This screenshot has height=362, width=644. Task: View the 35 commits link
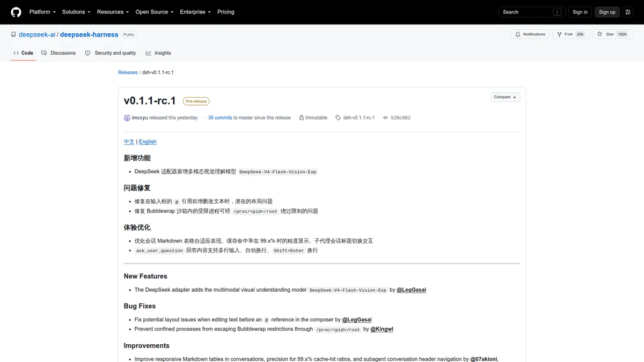click(x=220, y=117)
